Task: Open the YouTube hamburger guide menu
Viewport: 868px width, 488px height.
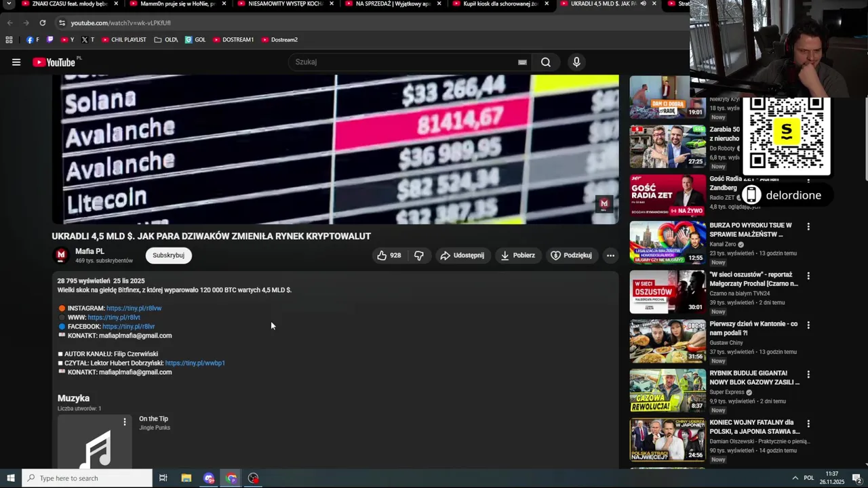Action: pyautogui.click(x=16, y=62)
